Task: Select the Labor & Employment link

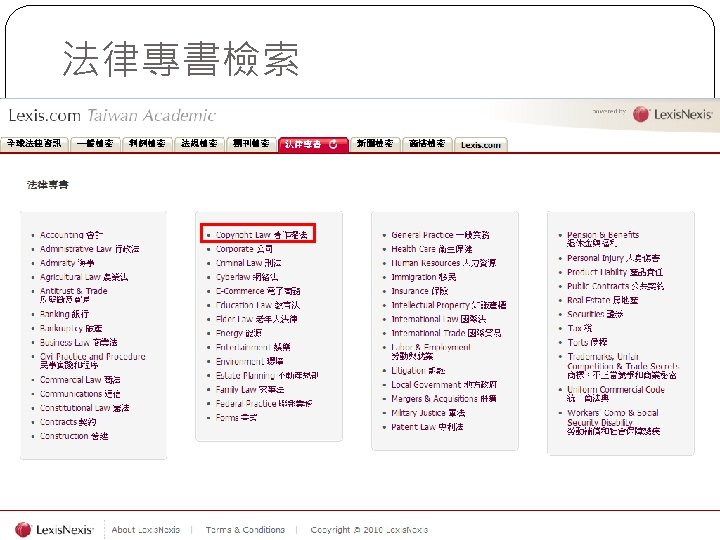Action: pos(431,351)
